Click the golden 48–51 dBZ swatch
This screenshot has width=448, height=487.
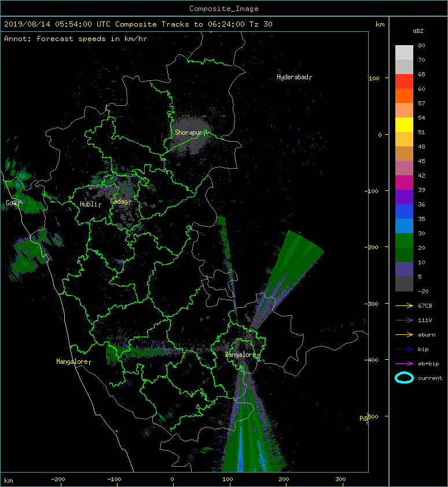404,139
